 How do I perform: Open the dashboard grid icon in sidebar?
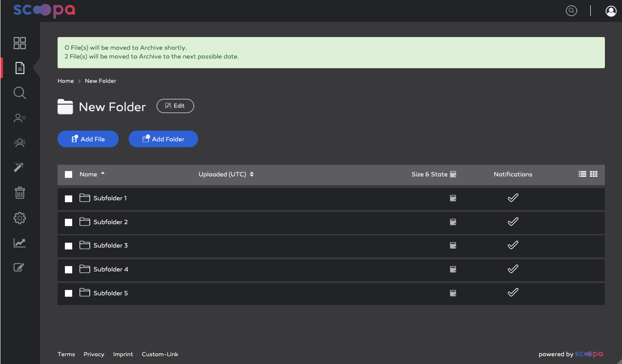coord(20,43)
